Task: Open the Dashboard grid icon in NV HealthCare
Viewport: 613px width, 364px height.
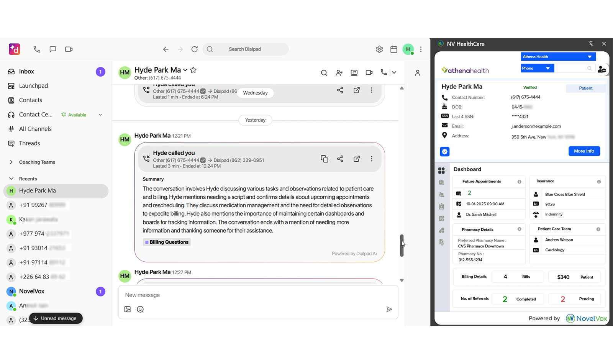Action: (442, 170)
